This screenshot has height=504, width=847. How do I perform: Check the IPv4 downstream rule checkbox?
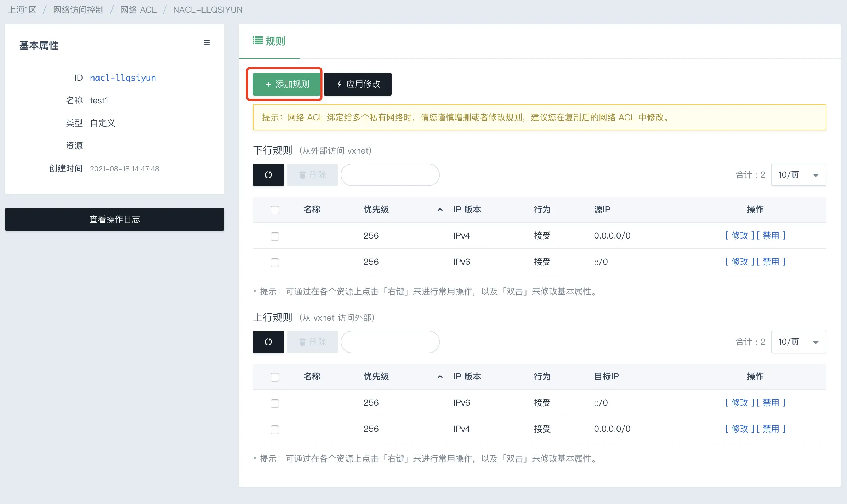[x=274, y=236]
